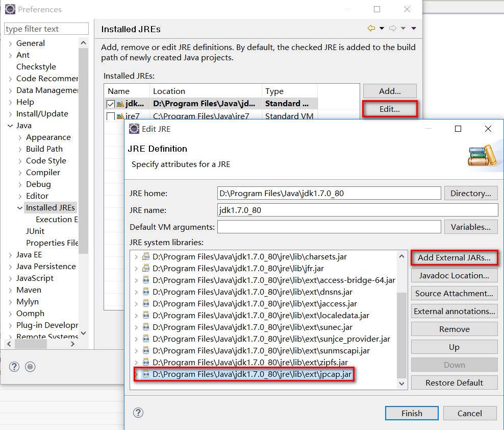Click the forward navigation arrow in Preferences

tap(393, 28)
